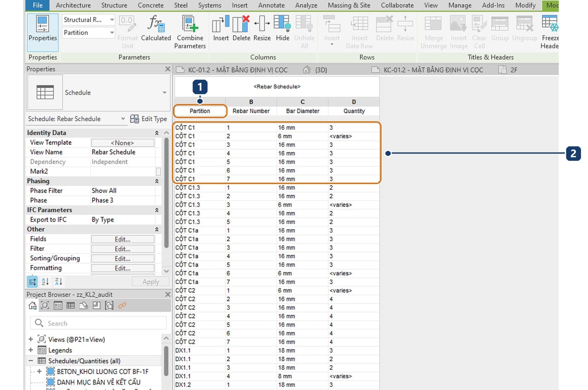Click the Fields Edit... button
Viewport: 588px width, 390px height.
pos(123,239)
